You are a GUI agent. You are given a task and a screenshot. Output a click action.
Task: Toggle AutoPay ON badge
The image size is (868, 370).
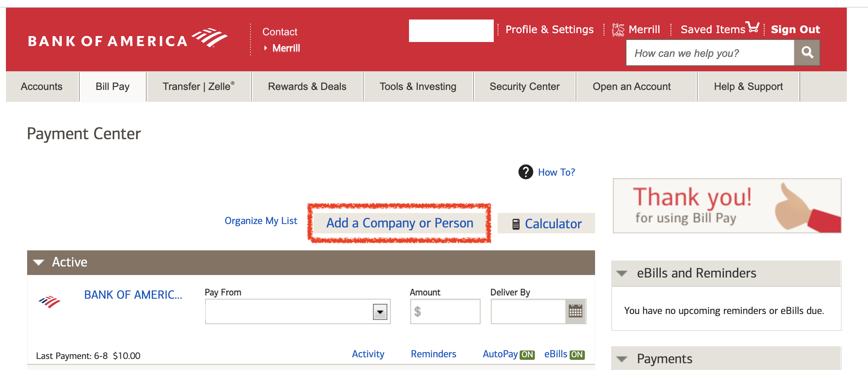[x=527, y=355]
